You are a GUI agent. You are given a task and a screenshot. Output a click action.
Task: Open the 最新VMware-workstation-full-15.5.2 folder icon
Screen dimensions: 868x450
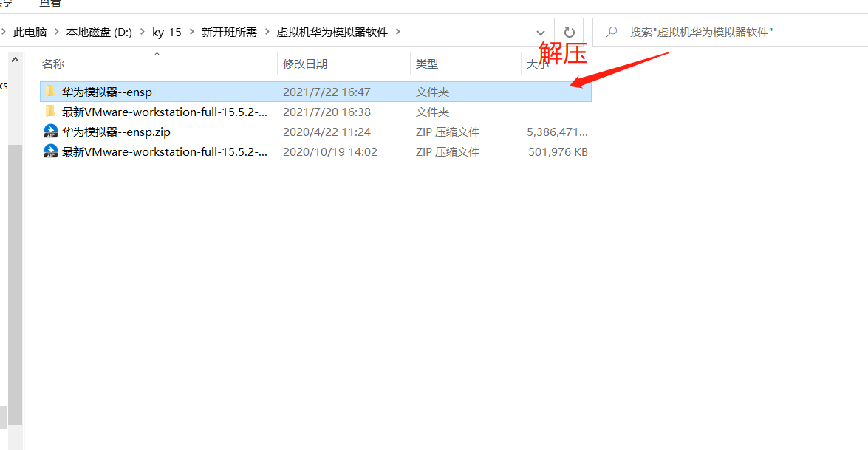click(x=50, y=111)
